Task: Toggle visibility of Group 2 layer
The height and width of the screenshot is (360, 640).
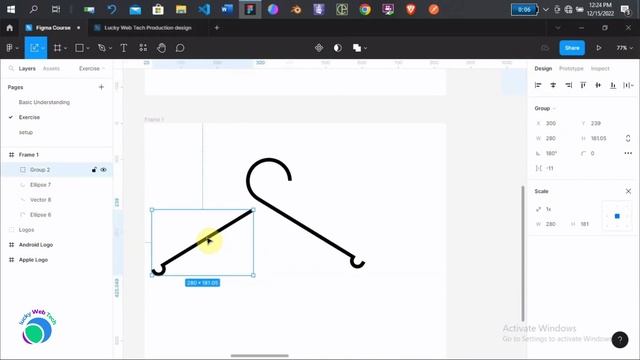Action: [x=104, y=170]
